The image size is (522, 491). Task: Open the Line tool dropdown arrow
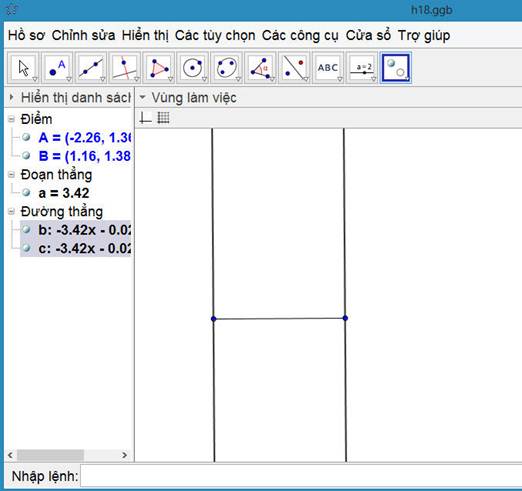pyautogui.click(x=103, y=79)
